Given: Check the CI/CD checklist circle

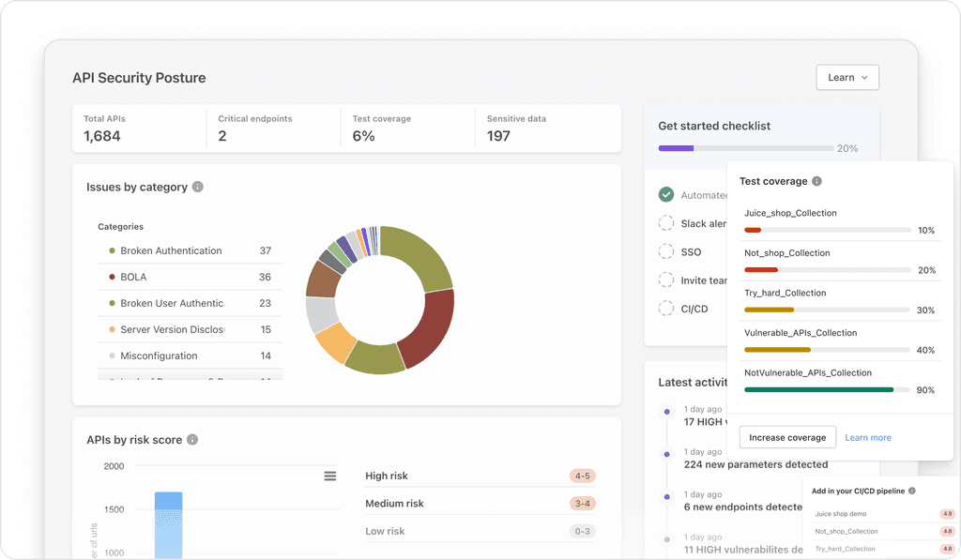Looking at the screenshot, I should pos(665,308).
